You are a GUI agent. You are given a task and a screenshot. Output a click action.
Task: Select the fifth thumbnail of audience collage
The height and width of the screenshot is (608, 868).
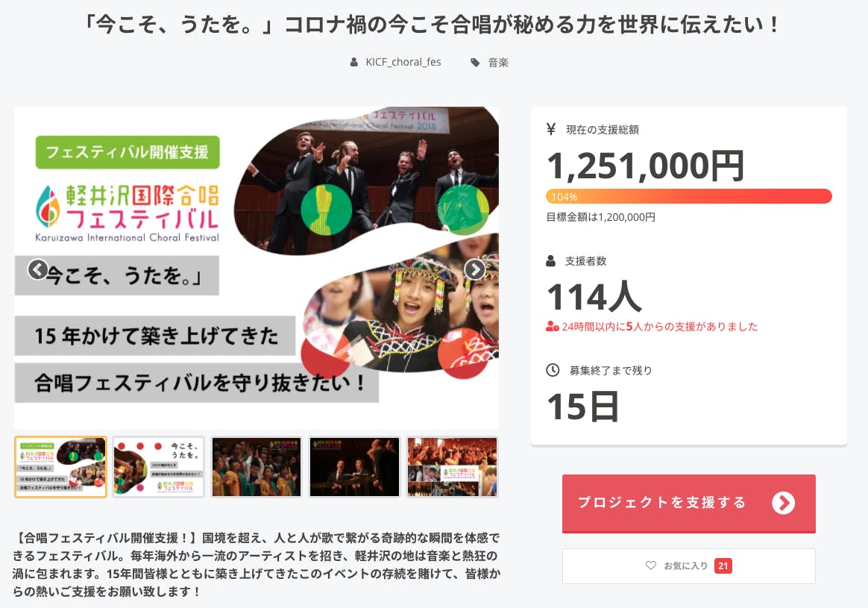[452, 467]
